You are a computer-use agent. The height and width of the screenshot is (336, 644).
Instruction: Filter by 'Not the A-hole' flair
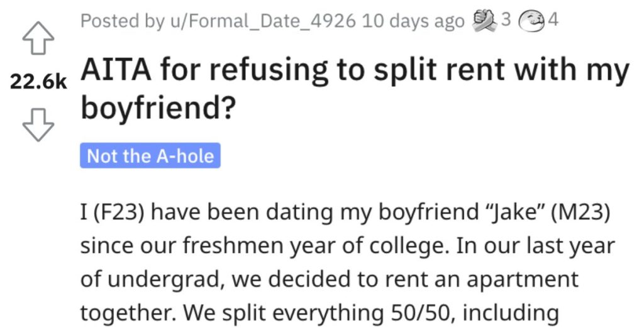click(x=150, y=156)
